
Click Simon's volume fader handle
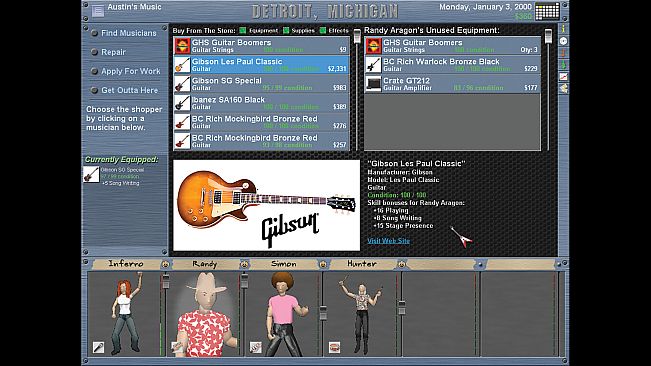coord(323,313)
